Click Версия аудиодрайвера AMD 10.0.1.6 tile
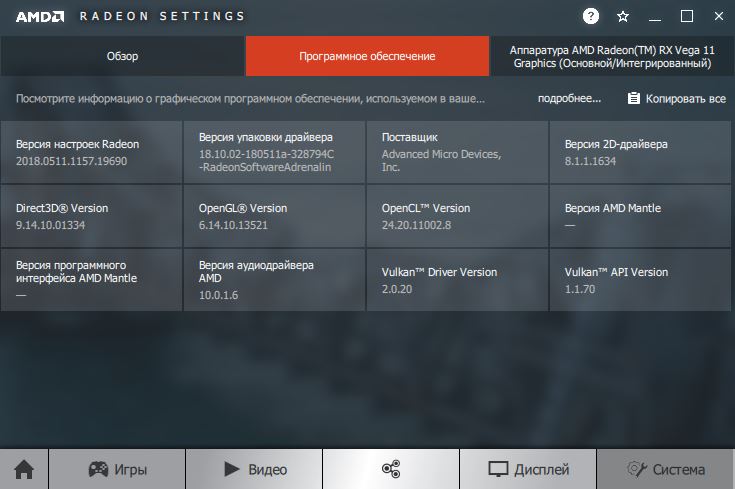This screenshot has height=489, width=735. [x=274, y=280]
